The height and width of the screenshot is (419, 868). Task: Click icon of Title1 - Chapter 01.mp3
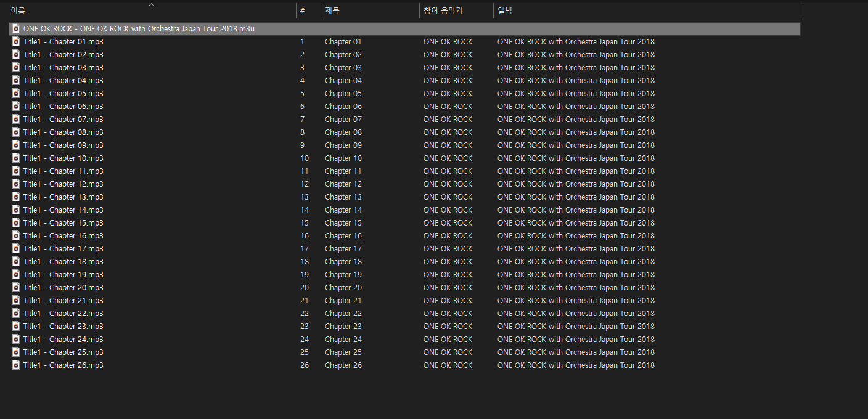(x=16, y=42)
